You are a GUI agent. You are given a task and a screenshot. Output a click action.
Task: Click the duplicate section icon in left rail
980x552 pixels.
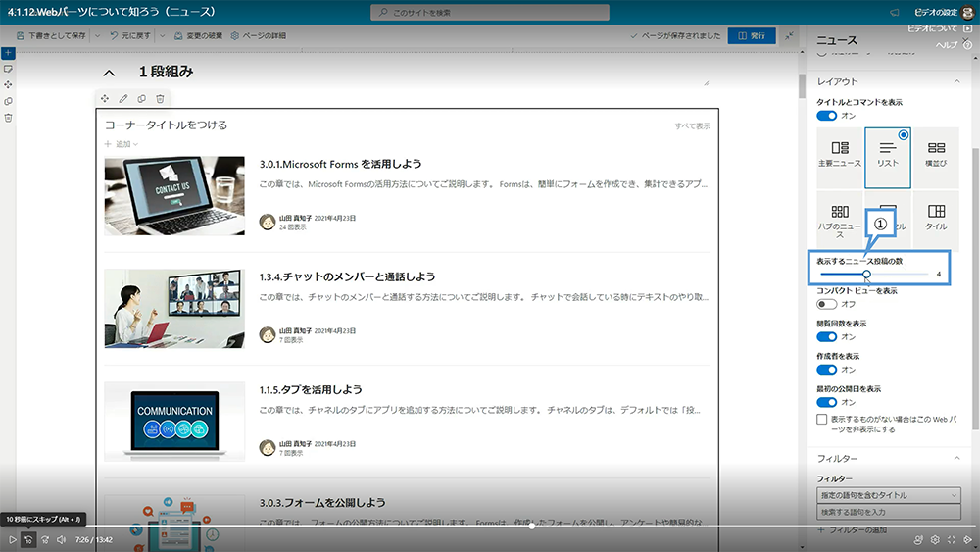pos(8,101)
